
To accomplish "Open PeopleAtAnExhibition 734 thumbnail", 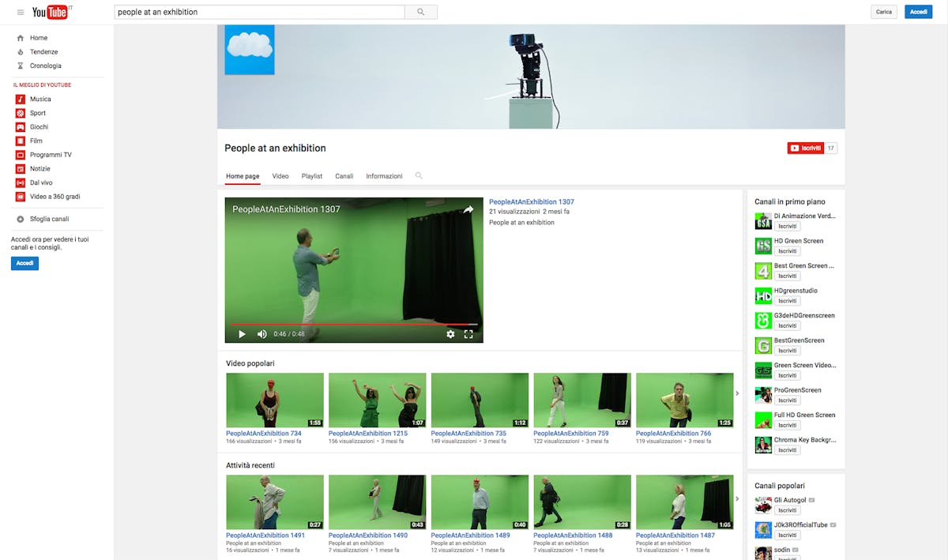I will click(274, 400).
